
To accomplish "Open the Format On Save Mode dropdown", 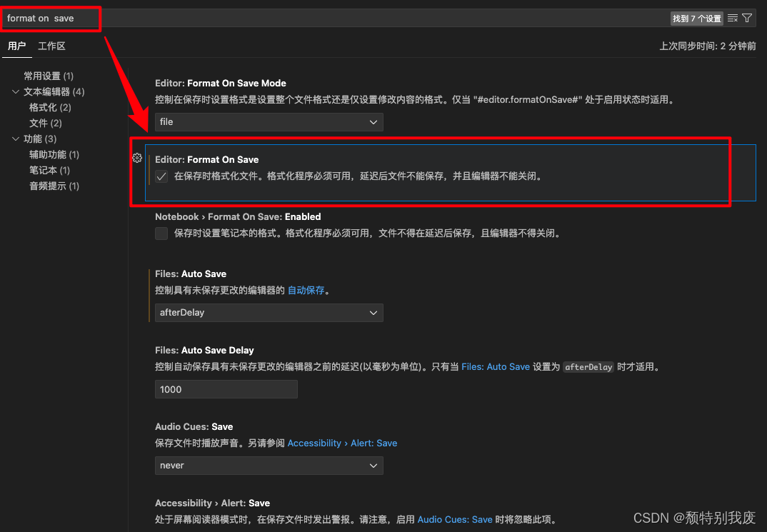I will coord(269,122).
